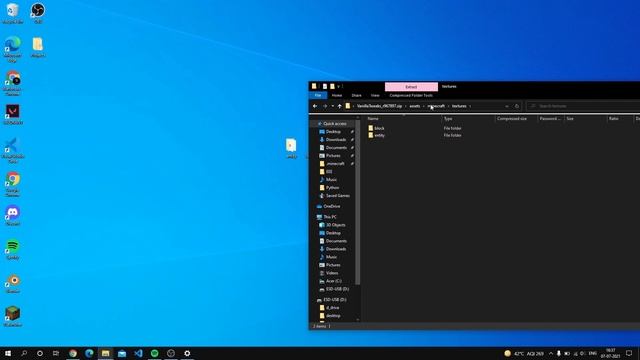Image resolution: width=640 pixels, height=360 pixels.
Task: Expand the Customize Quick Access Toolbar arrow
Action: click(338, 87)
